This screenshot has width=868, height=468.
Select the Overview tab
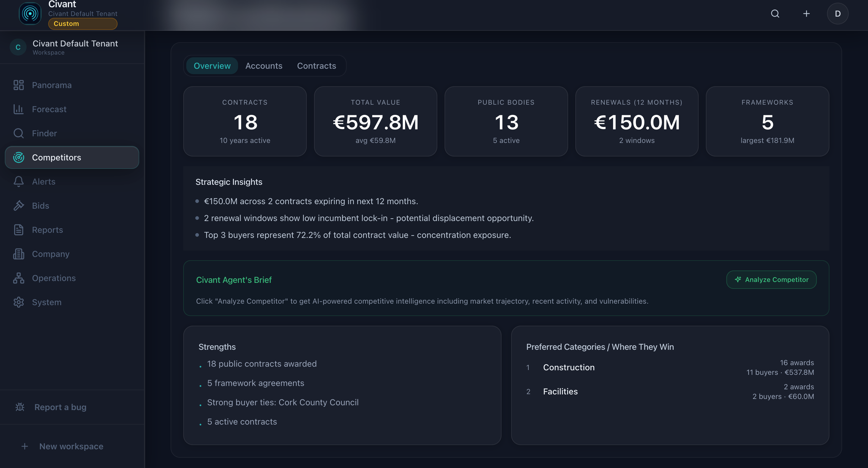click(212, 66)
